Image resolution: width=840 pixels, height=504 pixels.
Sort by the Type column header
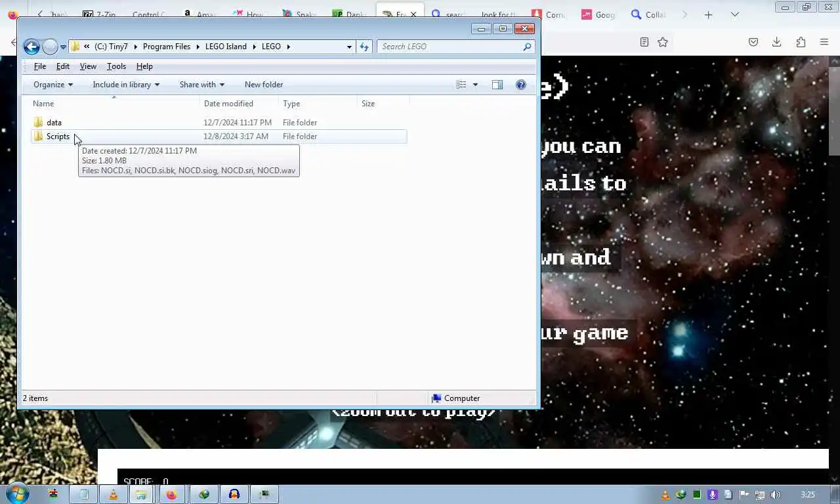318,104
